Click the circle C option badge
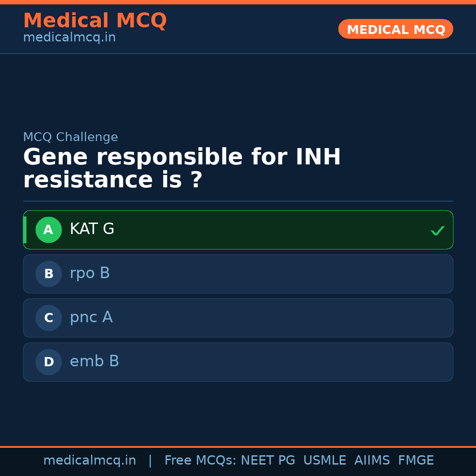This screenshot has width=476, height=476. [x=48, y=318]
